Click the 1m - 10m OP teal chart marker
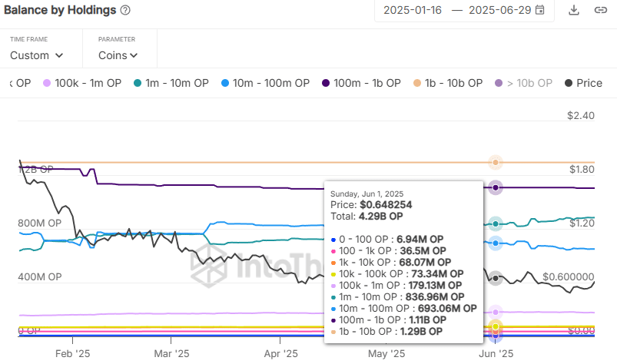 click(496, 223)
